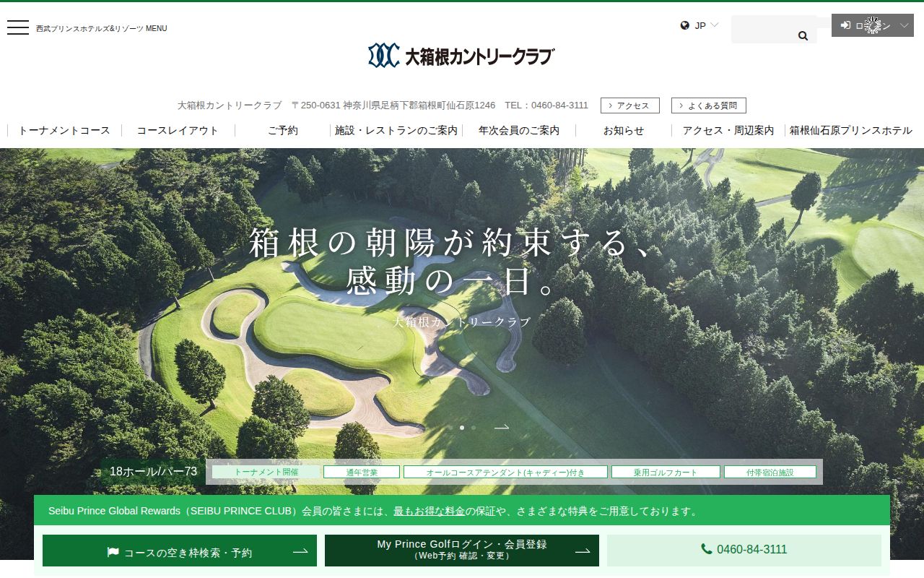Click the 0460-84-3111 phone button
Image resolution: width=924 pixels, height=578 pixels.
(x=744, y=551)
